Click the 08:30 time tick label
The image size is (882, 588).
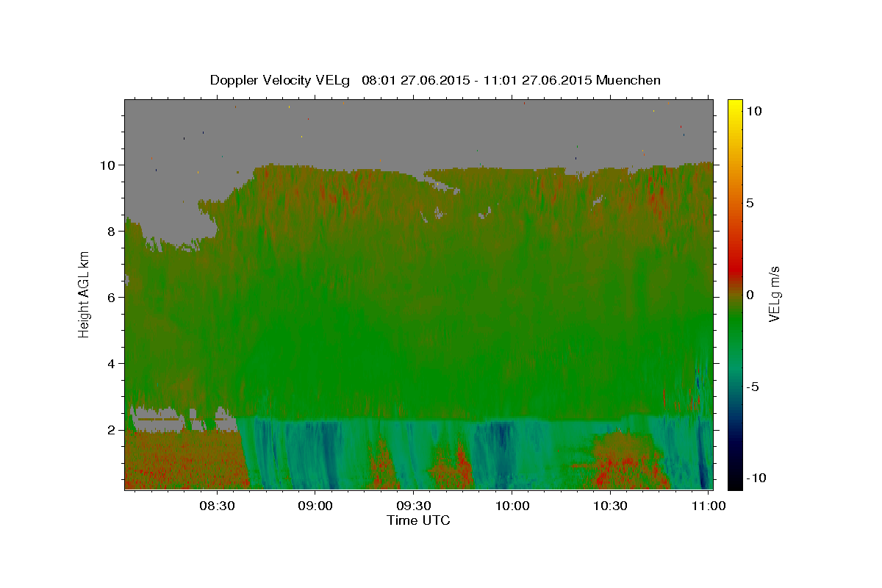tap(218, 506)
